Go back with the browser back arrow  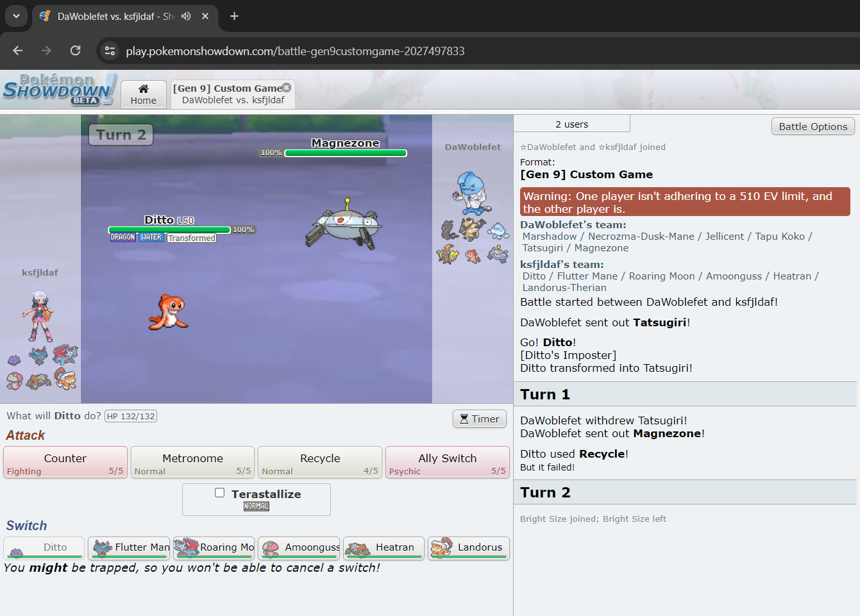tap(17, 51)
